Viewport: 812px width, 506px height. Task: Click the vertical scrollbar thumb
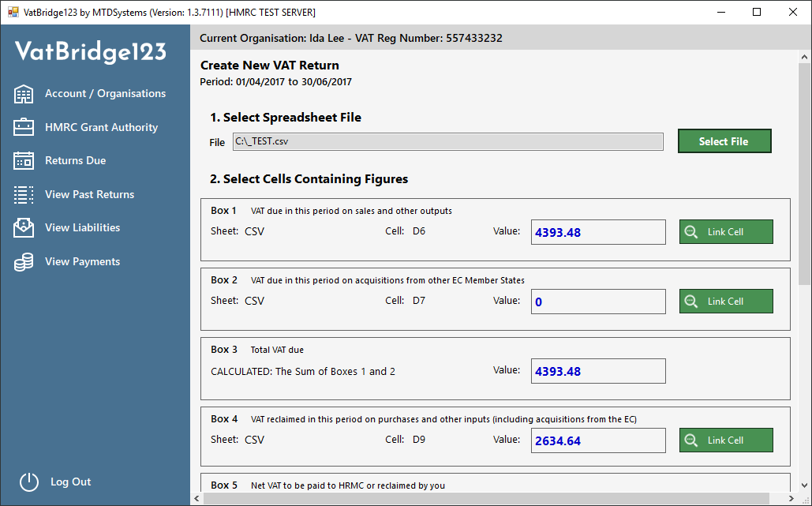(x=804, y=174)
